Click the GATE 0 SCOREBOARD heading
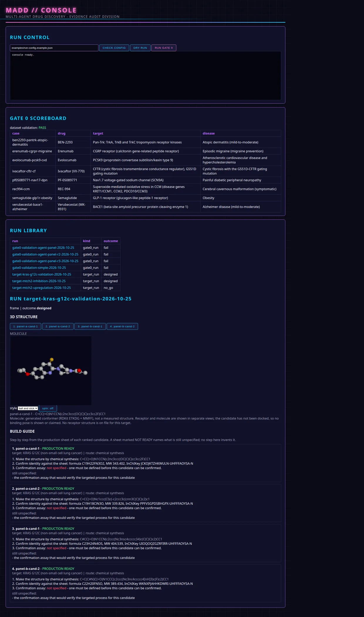The height and width of the screenshot is (617, 364). (x=38, y=118)
